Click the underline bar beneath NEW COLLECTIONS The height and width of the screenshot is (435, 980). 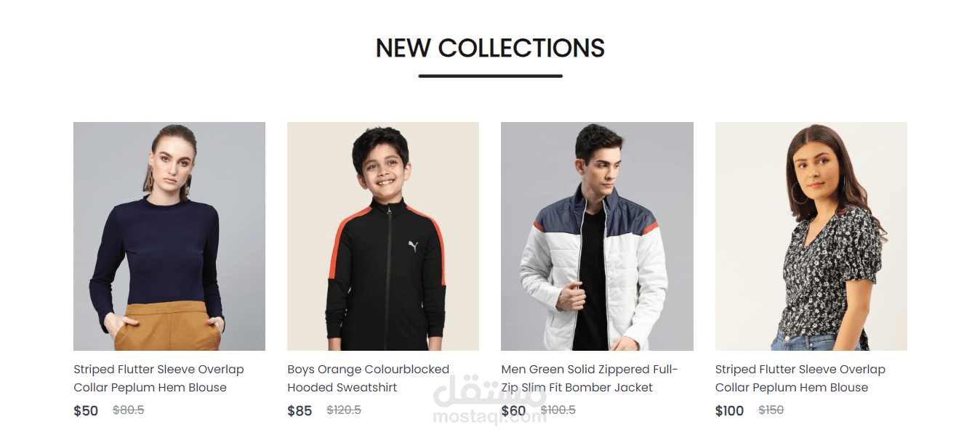click(490, 76)
